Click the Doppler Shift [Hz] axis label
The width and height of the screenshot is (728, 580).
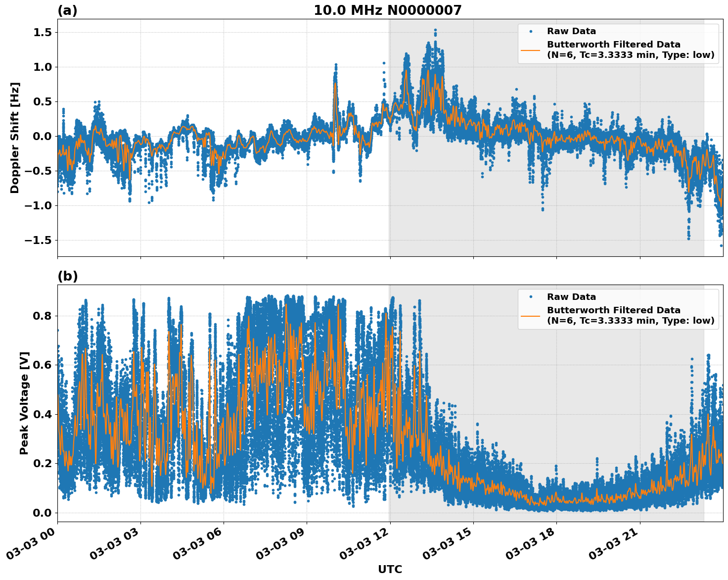16,135
